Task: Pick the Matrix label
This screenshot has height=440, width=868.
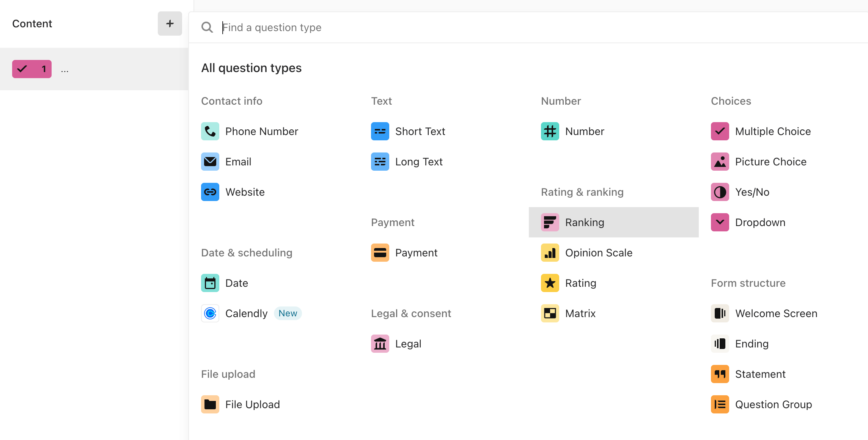Action: point(580,313)
